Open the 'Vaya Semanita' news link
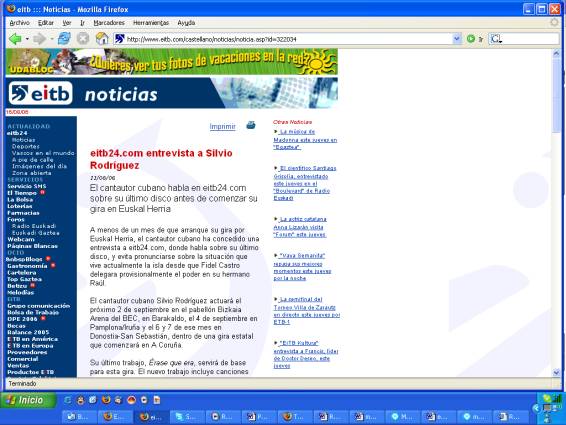Image resolution: width=566 pixels, height=425 pixels. click(x=302, y=267)
